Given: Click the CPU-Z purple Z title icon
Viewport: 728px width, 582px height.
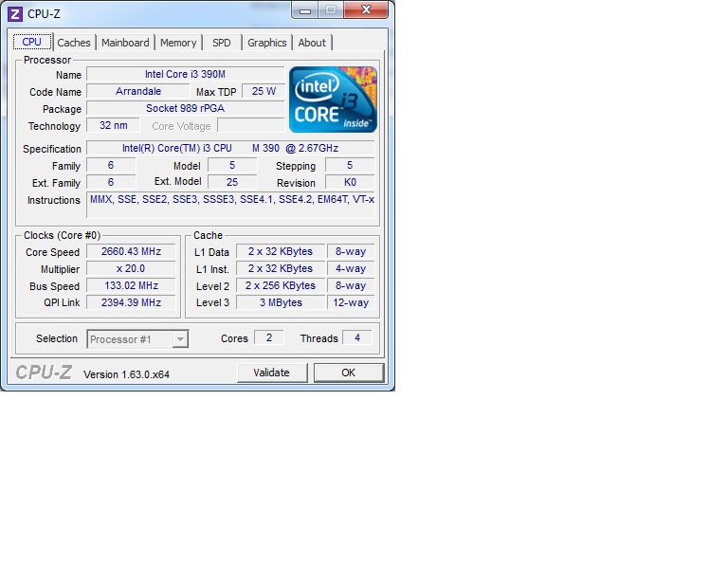Looking at the screenshot, I should tap(15, 14).
